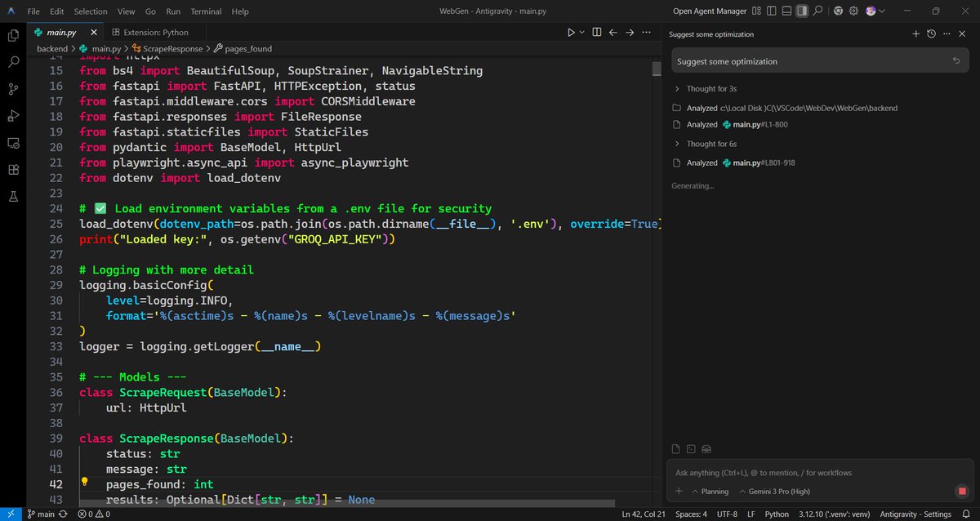This screenshot has height=521, width=980.
Task: Click the 'backend' breadcrumb
Action: pyautogui.click(x=52, y=49)
